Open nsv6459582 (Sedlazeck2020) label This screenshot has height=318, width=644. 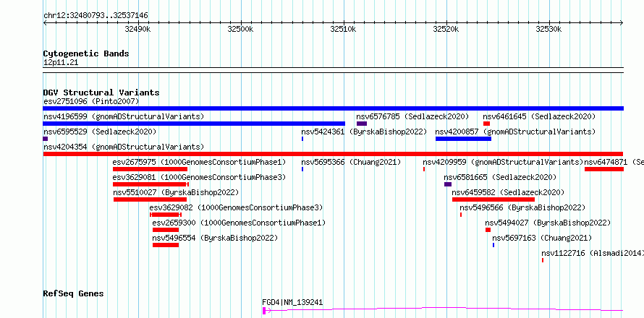click(508, 192)
